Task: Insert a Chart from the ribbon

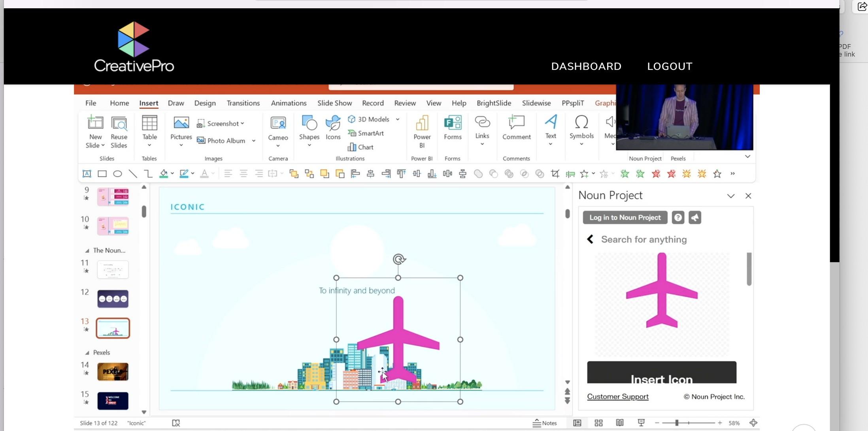Action: pyautogui.click(x=360, y=147)
